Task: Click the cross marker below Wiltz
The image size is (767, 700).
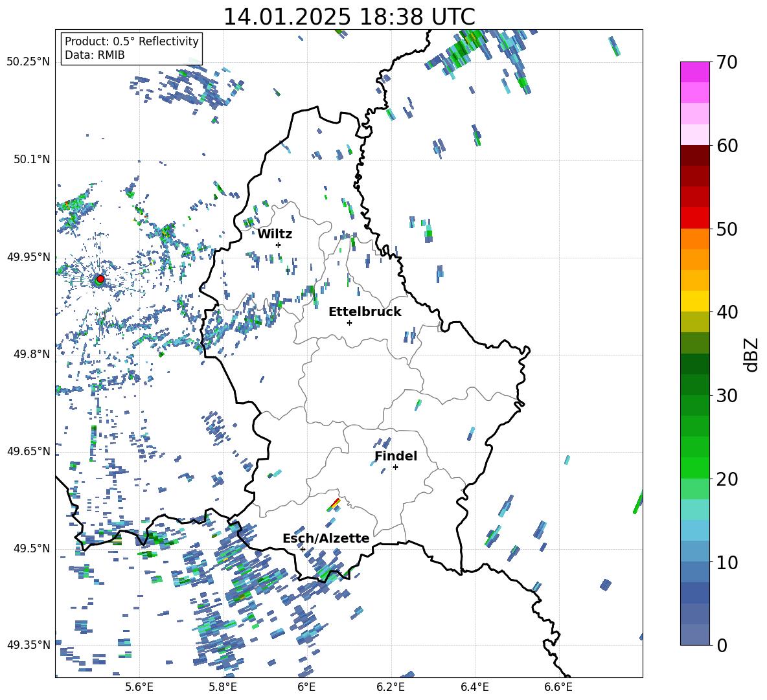Action: (x=279, y=245)
